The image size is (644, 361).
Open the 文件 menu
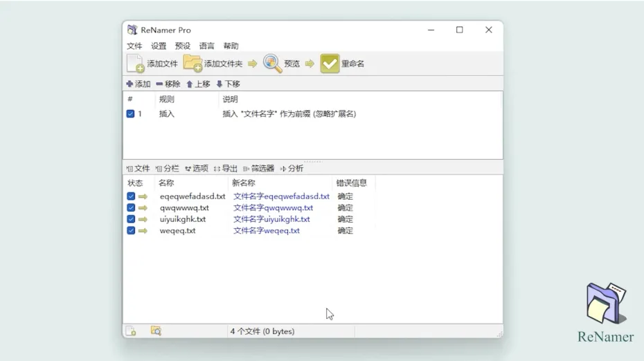(x=134, y=46)
